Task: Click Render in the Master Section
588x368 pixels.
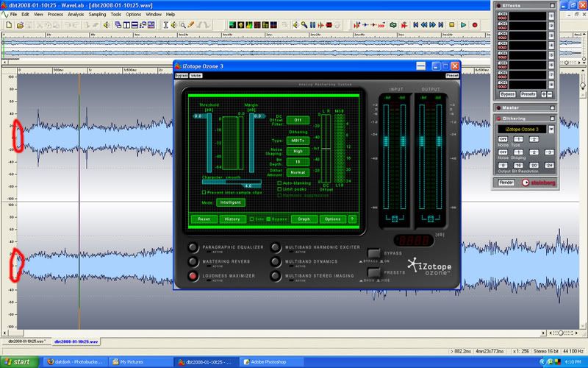Action: click(506, 183)
